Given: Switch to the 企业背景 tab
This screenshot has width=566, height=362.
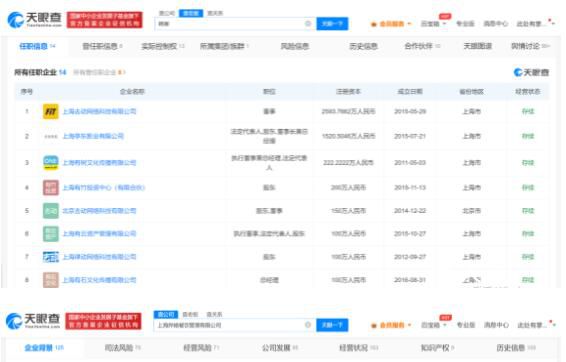Looking at the screenshot, I should coord(44,348).
